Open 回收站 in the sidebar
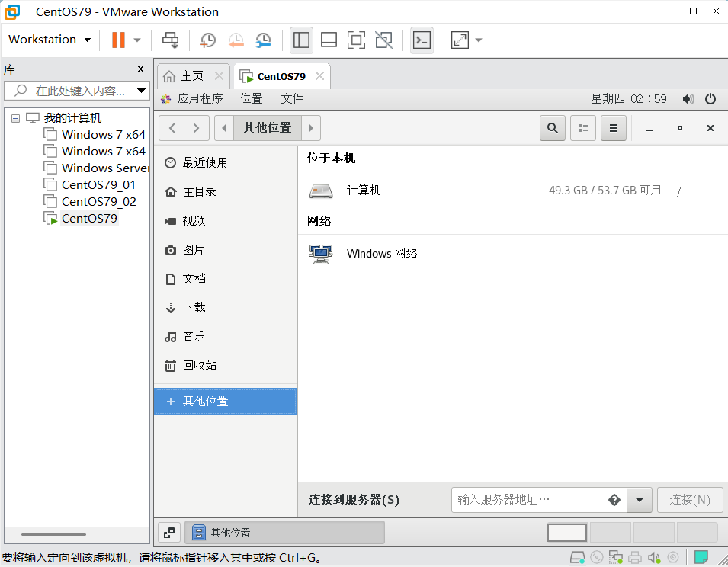 coord(226,365)
